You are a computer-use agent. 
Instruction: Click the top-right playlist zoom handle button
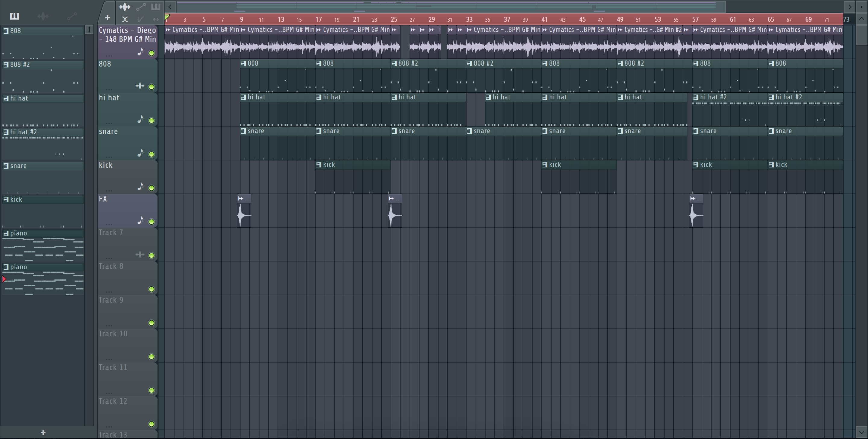tap(862, 6)
